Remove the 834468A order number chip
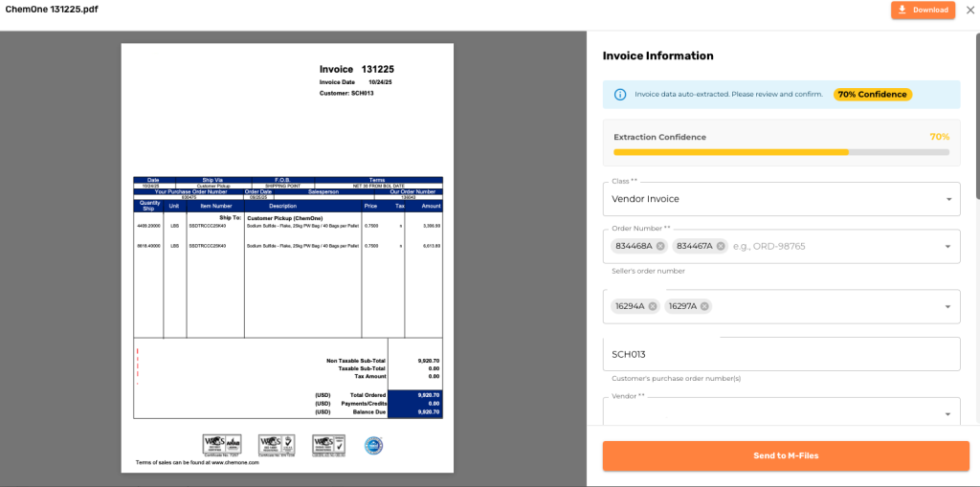 660,246
